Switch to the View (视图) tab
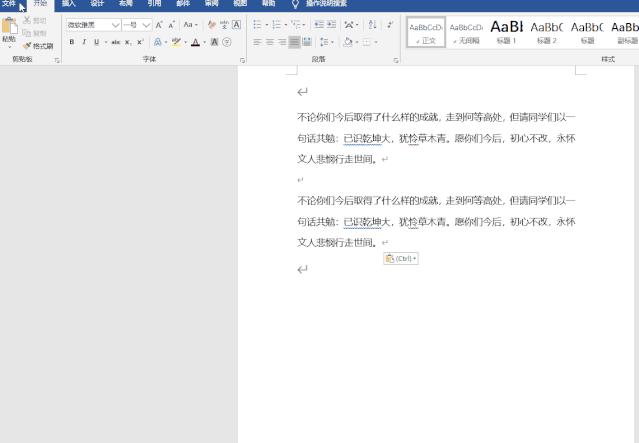The width and height of the screenshot is (639, 443). [x=240, y=4]
